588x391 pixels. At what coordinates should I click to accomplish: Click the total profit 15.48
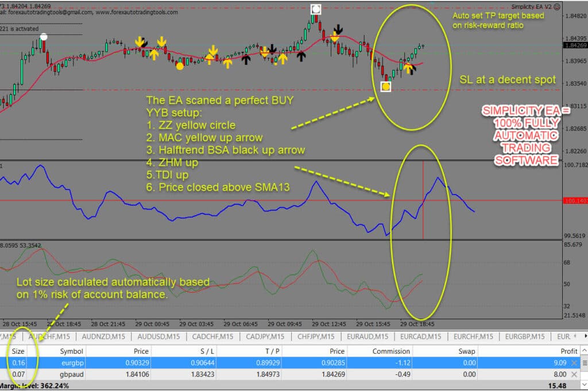(557, 386)
